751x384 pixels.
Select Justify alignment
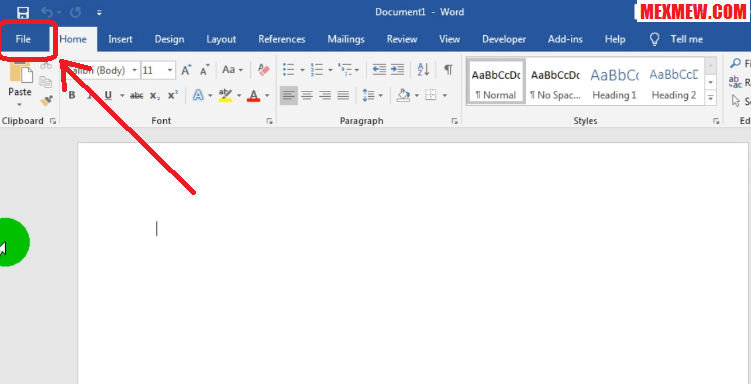[x=343, y=95]
